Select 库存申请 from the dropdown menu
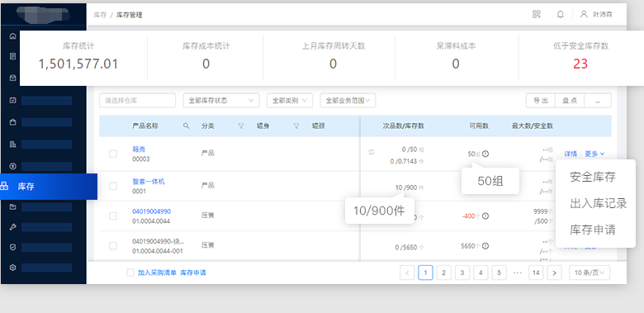Image resolution: width=644 pixels, height=313 pixels. pyautogui.click(x=593, y=230)
